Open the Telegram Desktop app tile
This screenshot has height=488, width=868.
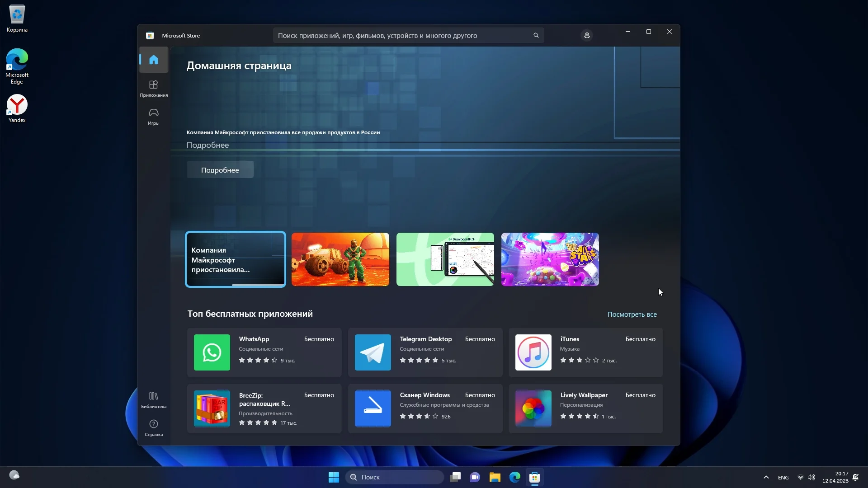click(x=425, y=352)
